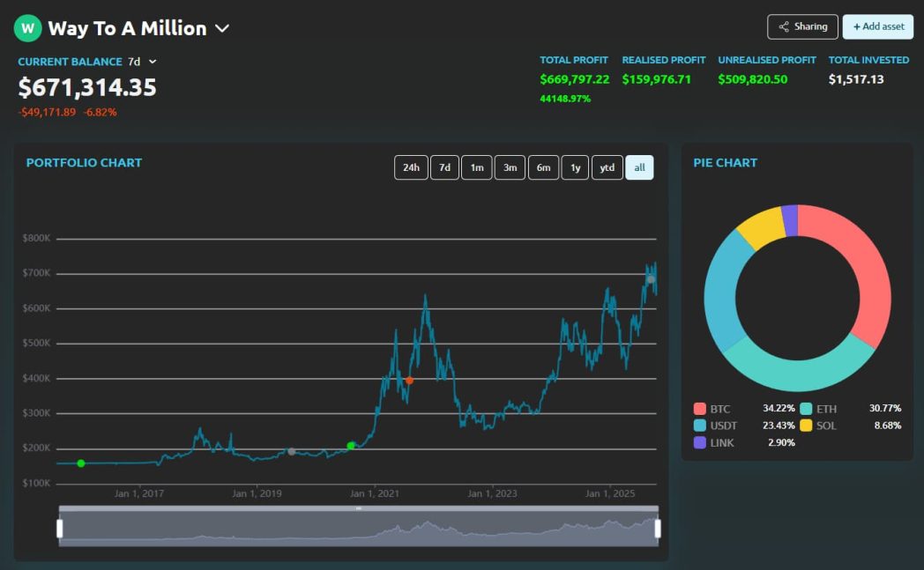This screenshot has height=570, width=924.
Task: Click the green W portfolio avatar icon
Action: pyautogui.click(x=27, y=28)
